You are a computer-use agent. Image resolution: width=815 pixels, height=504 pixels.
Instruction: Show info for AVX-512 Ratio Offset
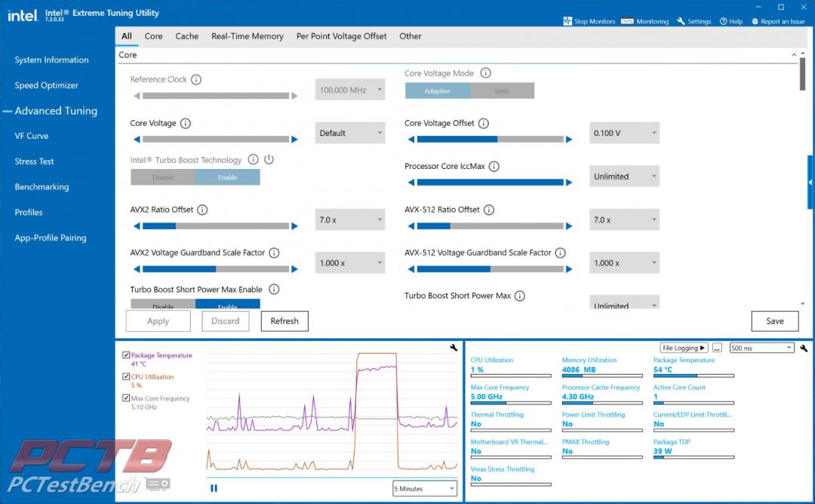(x=489, y=210)
